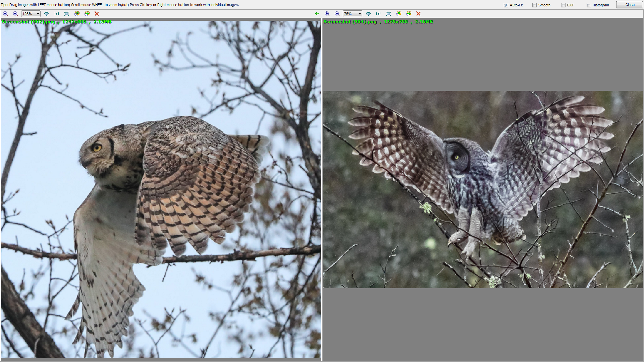644x362 pixels.
Task: Fit left image to pane
Action: [47, 14]
